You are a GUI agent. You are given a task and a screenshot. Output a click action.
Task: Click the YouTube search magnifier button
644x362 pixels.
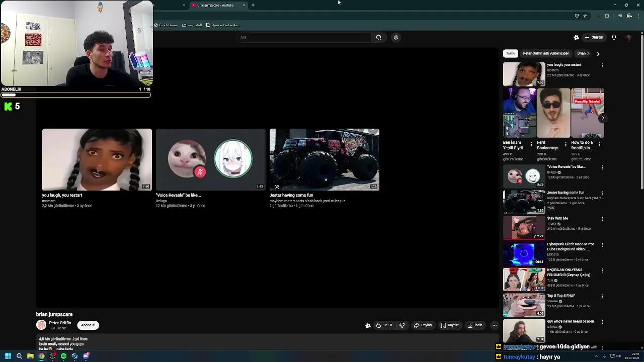coord(379,37)
